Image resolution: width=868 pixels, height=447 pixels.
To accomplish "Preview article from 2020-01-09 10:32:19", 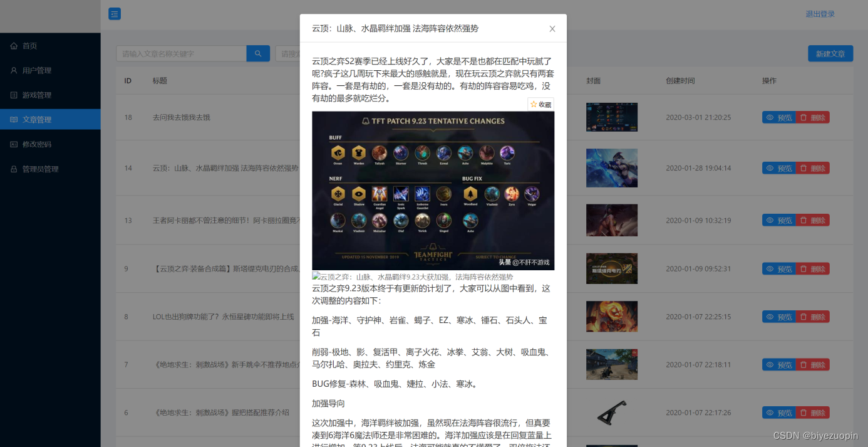I will (778, 220).
